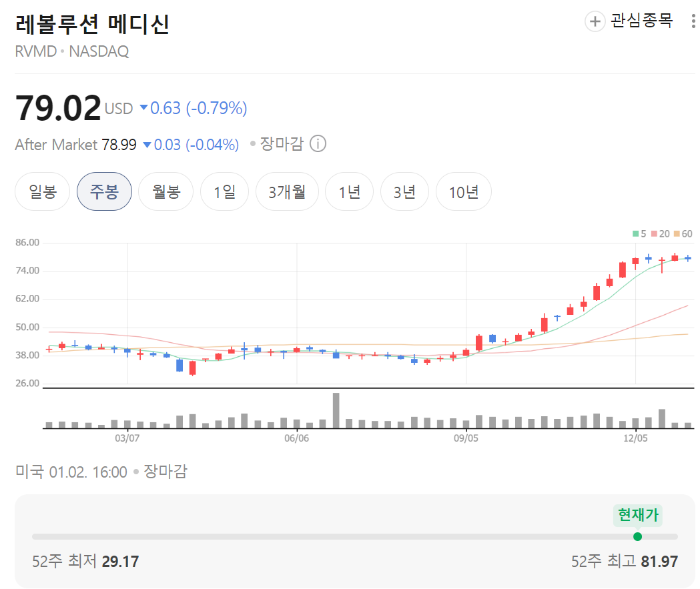Click the 현재가 current price label
This screenshot has width=700, height=589.
[638, 515]
